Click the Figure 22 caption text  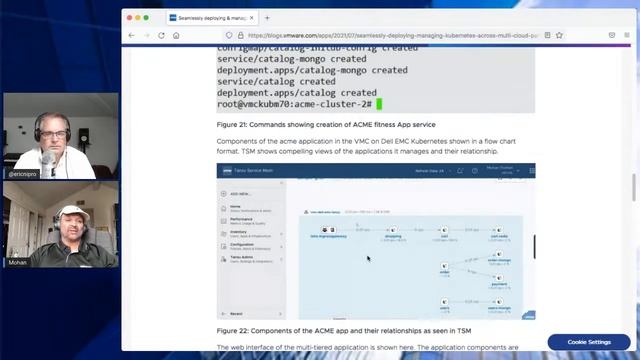[344, 331]
